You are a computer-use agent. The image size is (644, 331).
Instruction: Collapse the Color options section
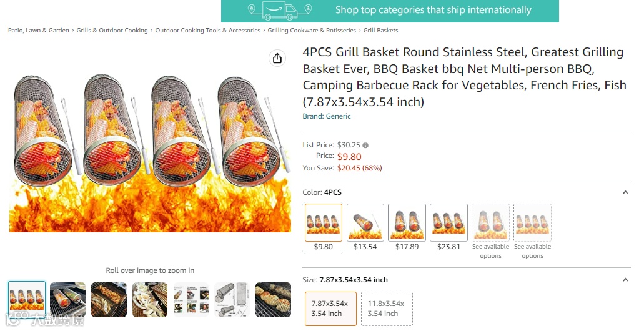click(625, 192)
